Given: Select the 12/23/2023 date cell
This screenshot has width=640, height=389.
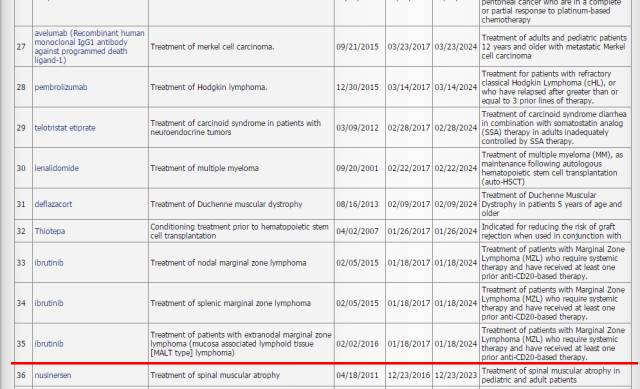Looking at the screenshot, I should [x=456, y=375].
